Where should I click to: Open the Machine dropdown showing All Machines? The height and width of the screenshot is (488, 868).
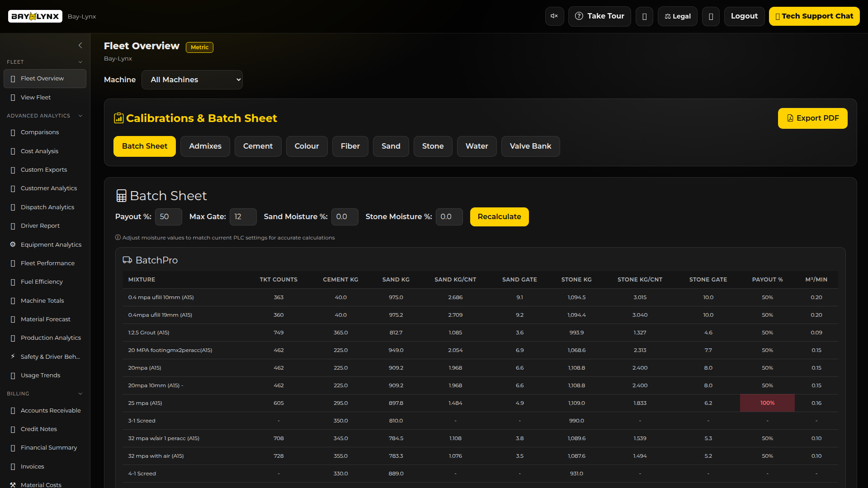tap(192, 80)
